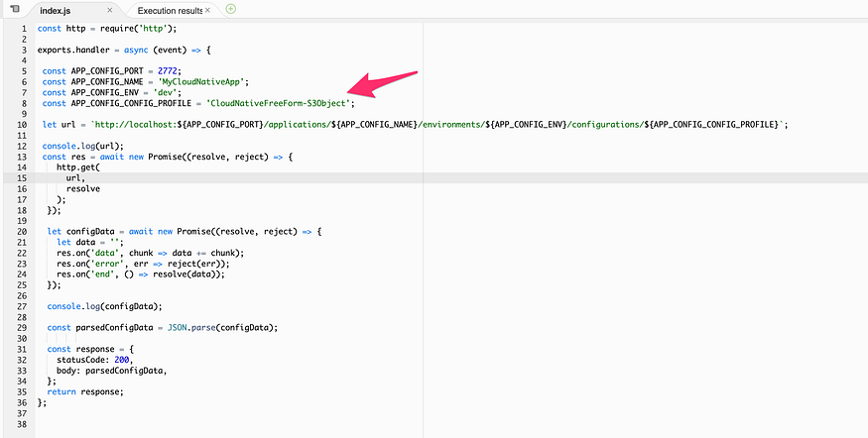Click 'statusCode: 200' on line 32
The height and width of the screenshot is (438, 868).
pos(92,360)
